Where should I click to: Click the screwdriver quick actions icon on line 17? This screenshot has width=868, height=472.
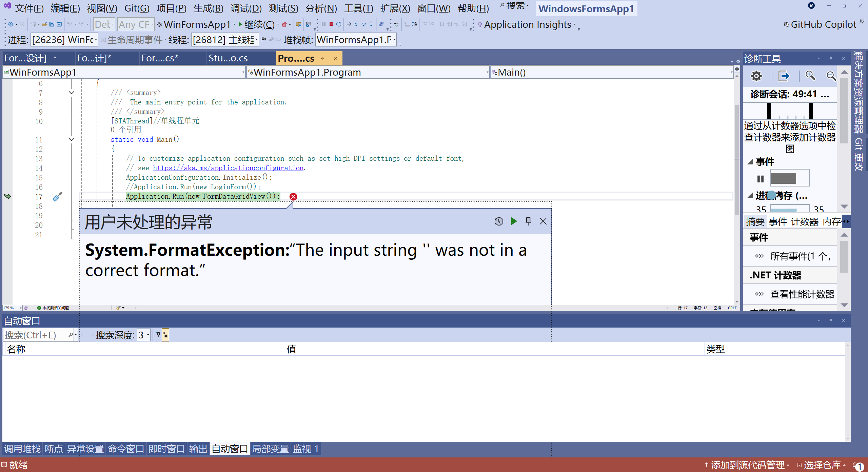(x=57, y=197)
